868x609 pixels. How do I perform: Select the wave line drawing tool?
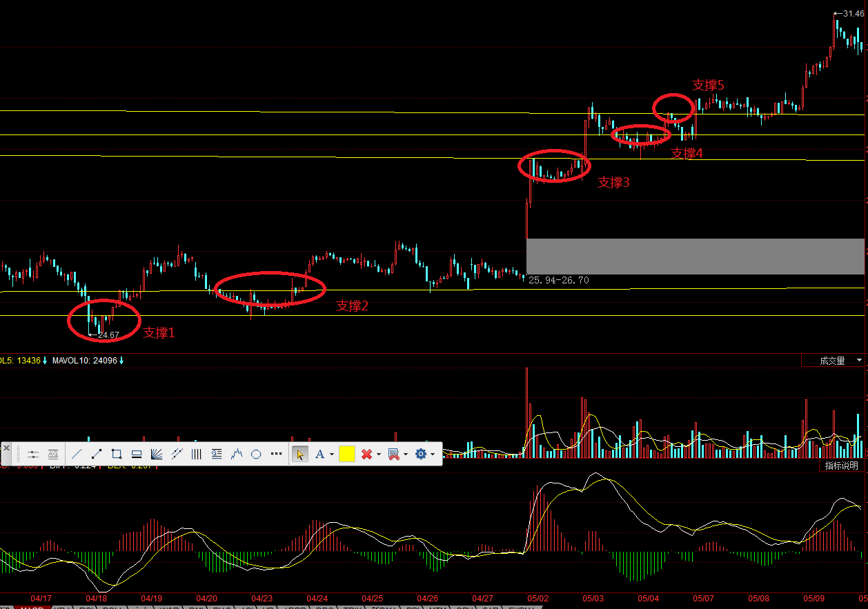coord(237,454)
